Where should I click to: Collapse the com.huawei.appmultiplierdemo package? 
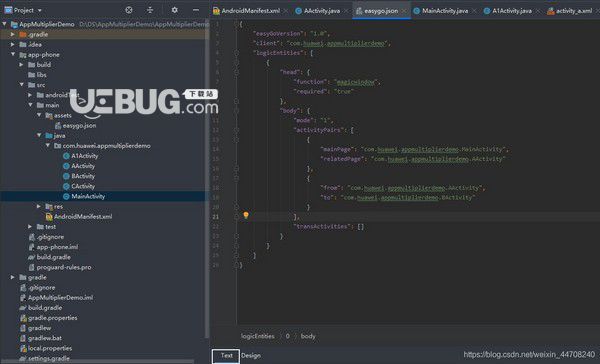tap(48, 145)
